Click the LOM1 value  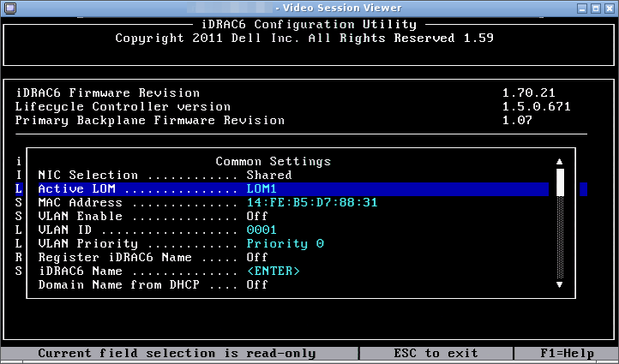coord(261,189)
